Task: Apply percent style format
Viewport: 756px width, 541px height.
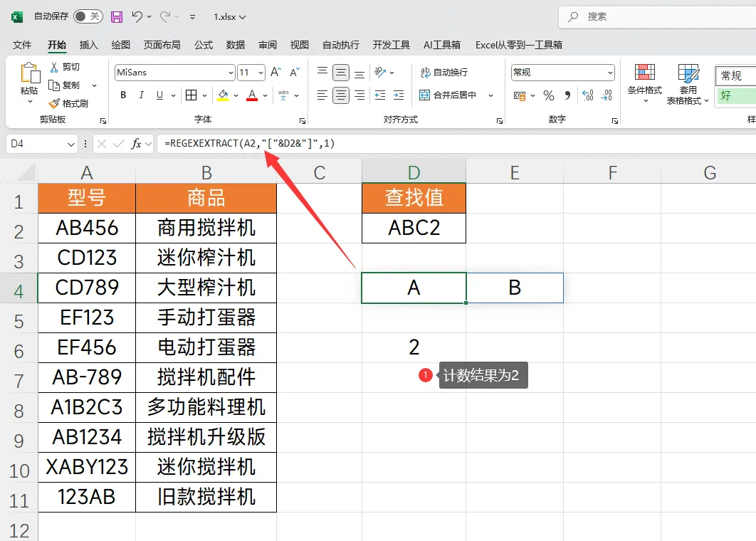Action: click(549, 95)
